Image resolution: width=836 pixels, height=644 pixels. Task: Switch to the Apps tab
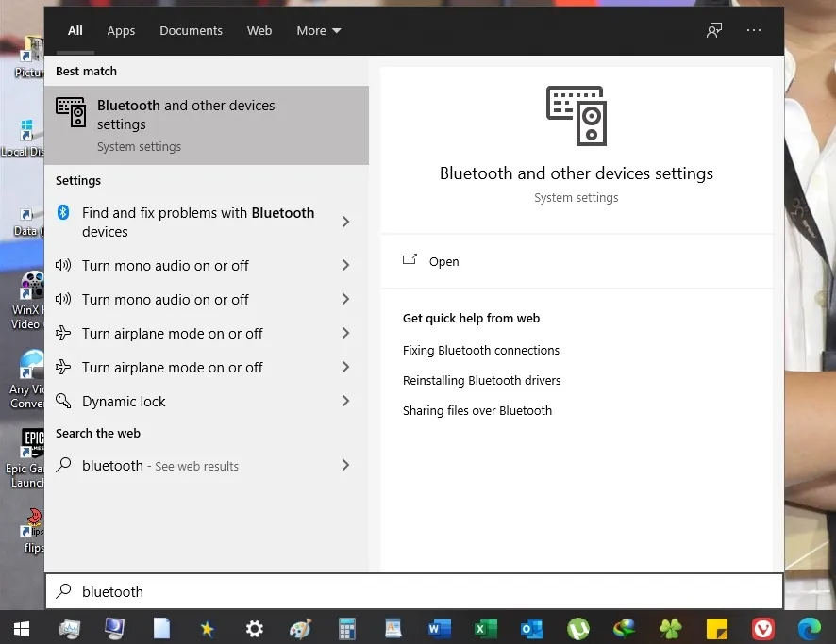(x=121, y=30)
